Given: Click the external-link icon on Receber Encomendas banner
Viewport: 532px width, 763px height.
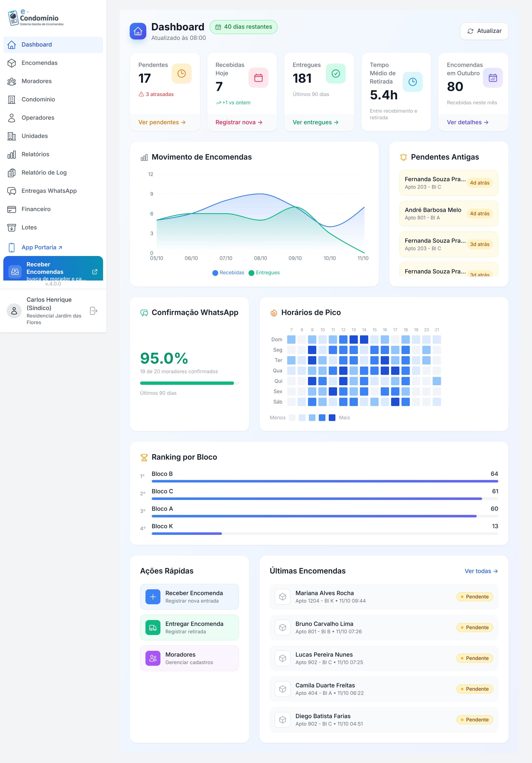Looking at the screenshot, I should coord(95,272).
